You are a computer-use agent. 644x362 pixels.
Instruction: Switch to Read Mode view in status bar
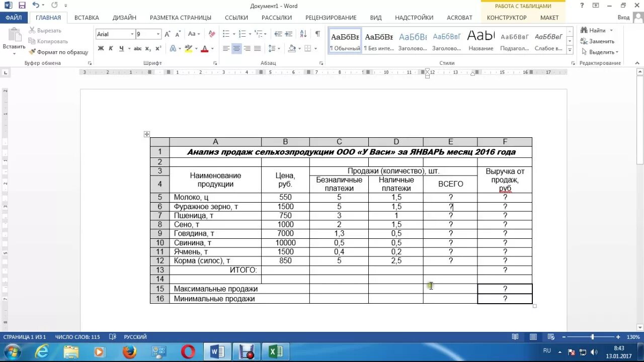point(515,337)
